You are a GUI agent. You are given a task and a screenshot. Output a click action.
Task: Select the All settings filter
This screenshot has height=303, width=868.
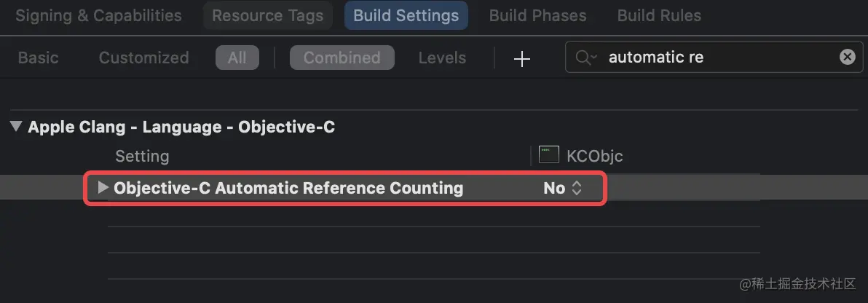click(237, 58)
